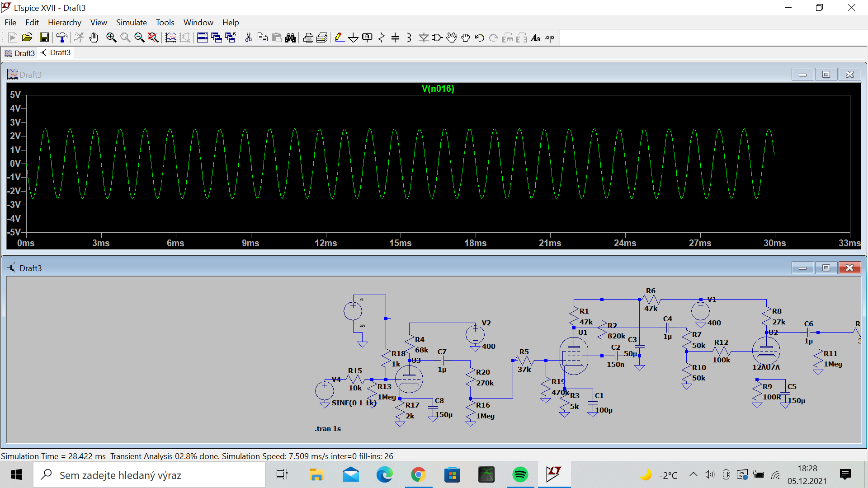This screenshot has width=868, height=488.
Task: Open the Simulate menu
Action: tap(132, 23)
